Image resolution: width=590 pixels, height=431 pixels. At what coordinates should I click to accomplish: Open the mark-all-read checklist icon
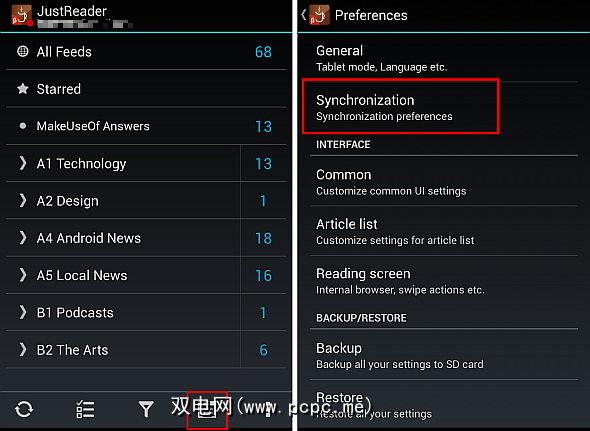(85, 409)
